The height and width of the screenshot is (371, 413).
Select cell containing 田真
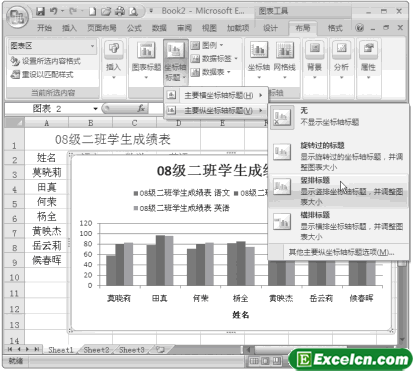click(46, 187)
